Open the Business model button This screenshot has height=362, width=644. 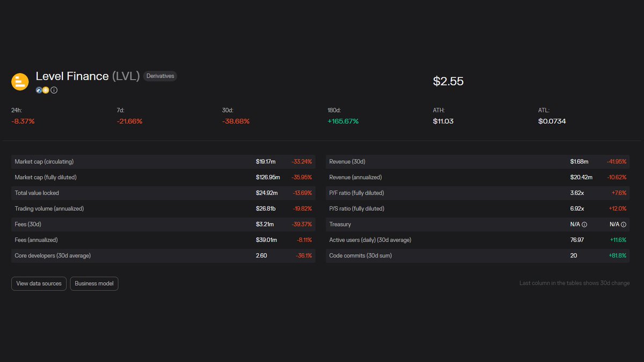[x=94, y=284]
